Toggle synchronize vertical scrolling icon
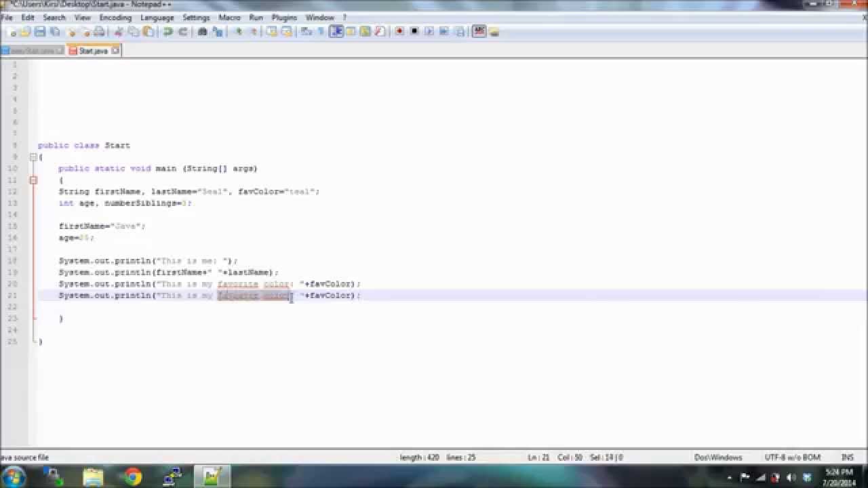Screen dimensions: 868x488 [272, 32]
